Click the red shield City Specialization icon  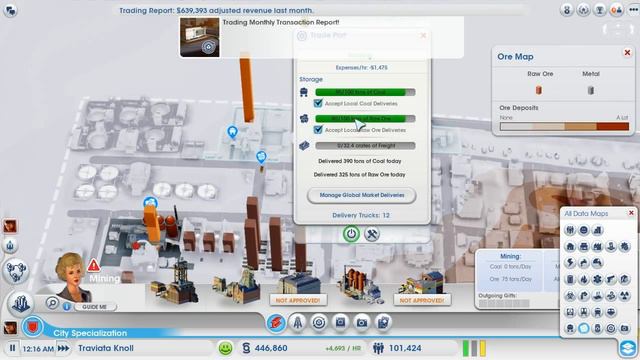pos(33,327)
